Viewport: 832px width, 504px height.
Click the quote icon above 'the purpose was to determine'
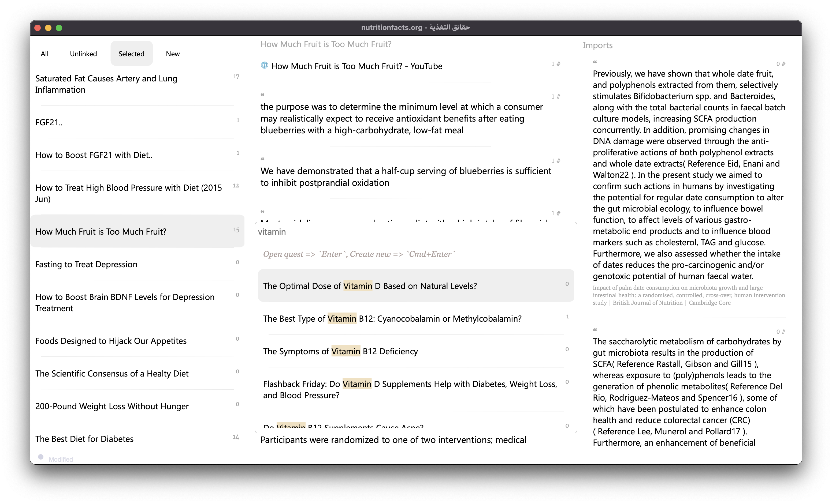262,95
